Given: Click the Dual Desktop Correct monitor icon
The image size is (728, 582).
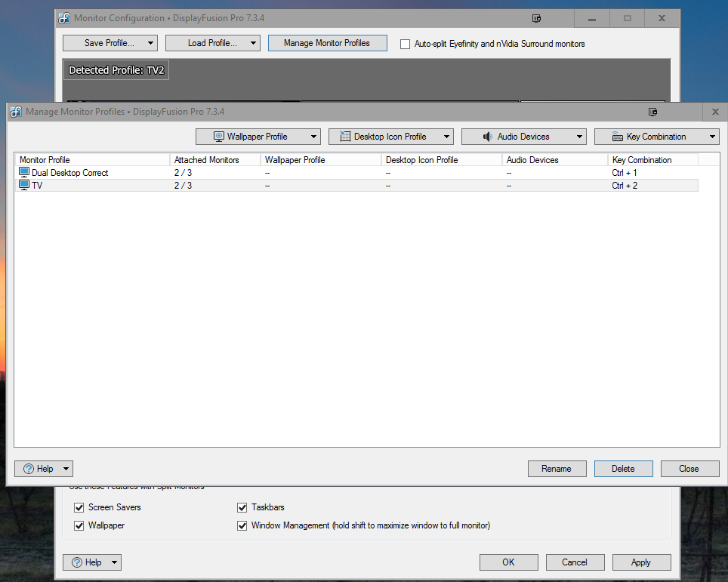Looking at the screenshot, I should [x=24, y=173].
